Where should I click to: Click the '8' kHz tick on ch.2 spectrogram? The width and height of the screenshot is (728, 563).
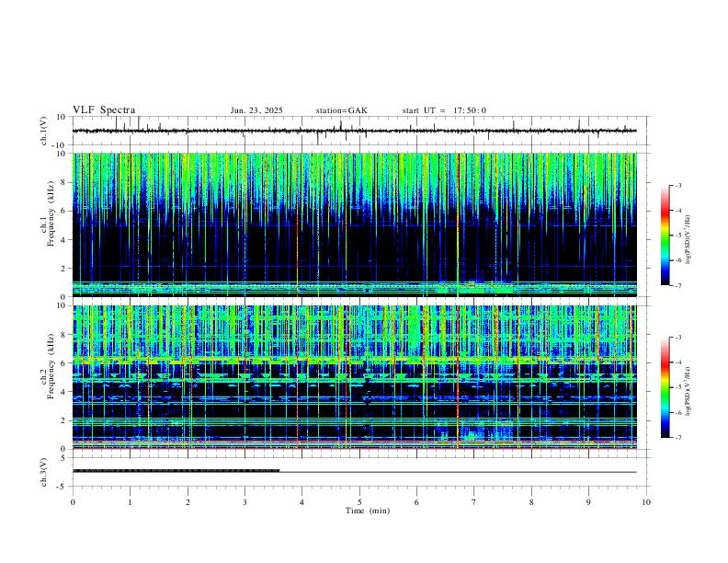(63, 335)
